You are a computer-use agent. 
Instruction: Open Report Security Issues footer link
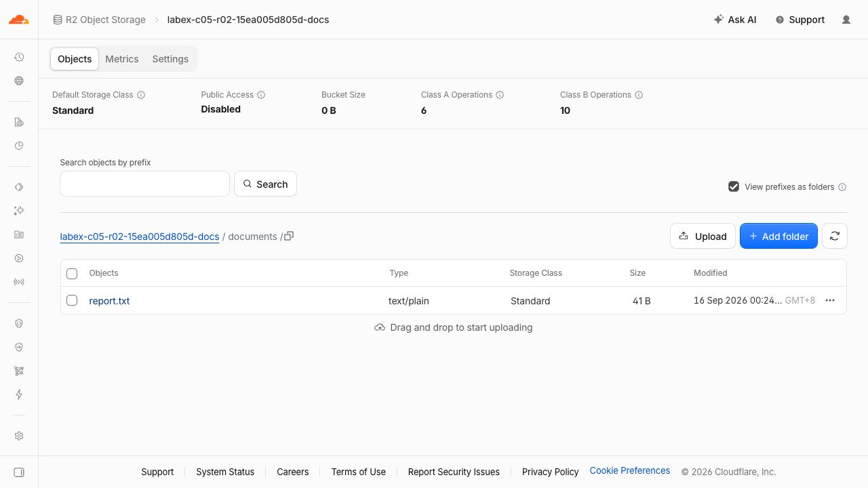click(x=454, y=472)
